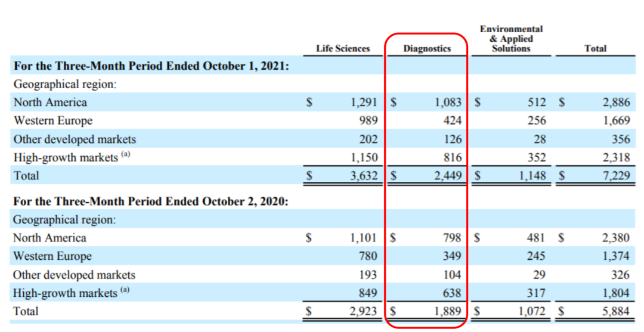Select the October 1, 2021 period heading

[x=151, y=66]
